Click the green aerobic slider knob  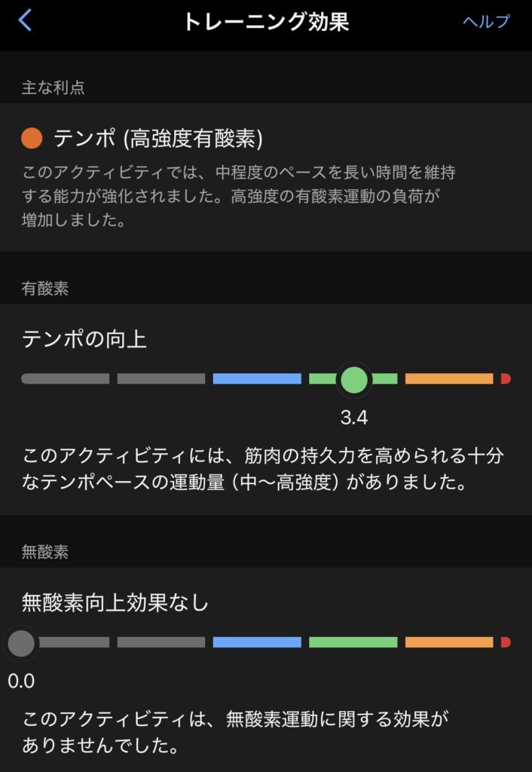[353, 379]
